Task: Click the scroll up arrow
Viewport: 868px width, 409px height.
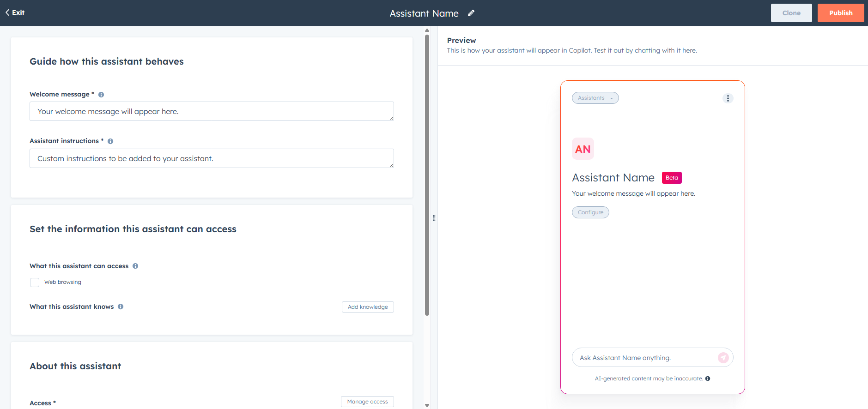Action: tap(427, 30)
